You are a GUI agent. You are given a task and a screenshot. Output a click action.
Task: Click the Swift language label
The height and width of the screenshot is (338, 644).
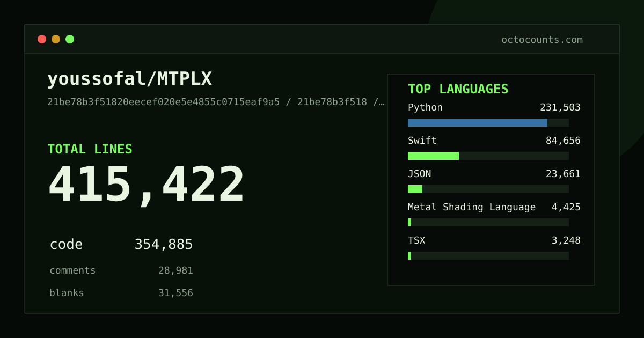[422, 141]
